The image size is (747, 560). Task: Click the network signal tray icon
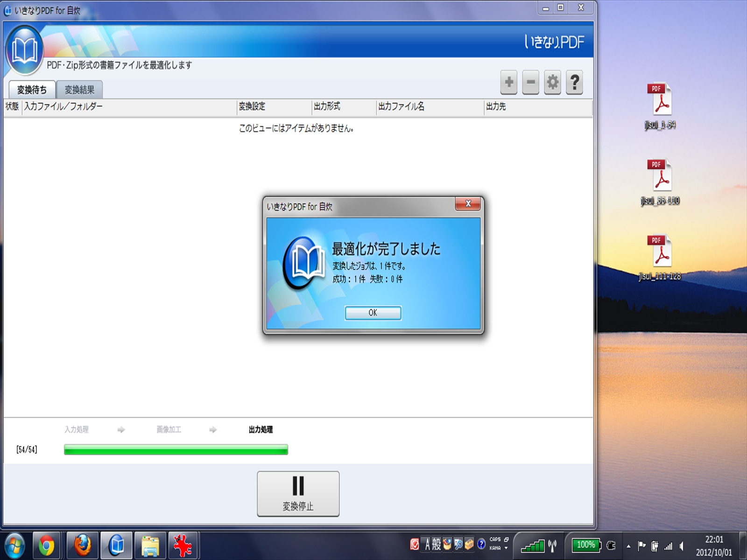669,546
